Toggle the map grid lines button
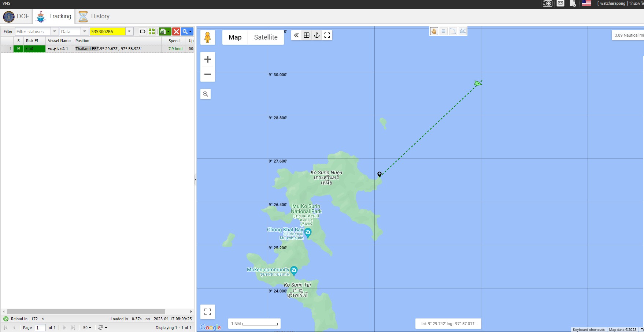644x332 pixels. pos(307,35)
